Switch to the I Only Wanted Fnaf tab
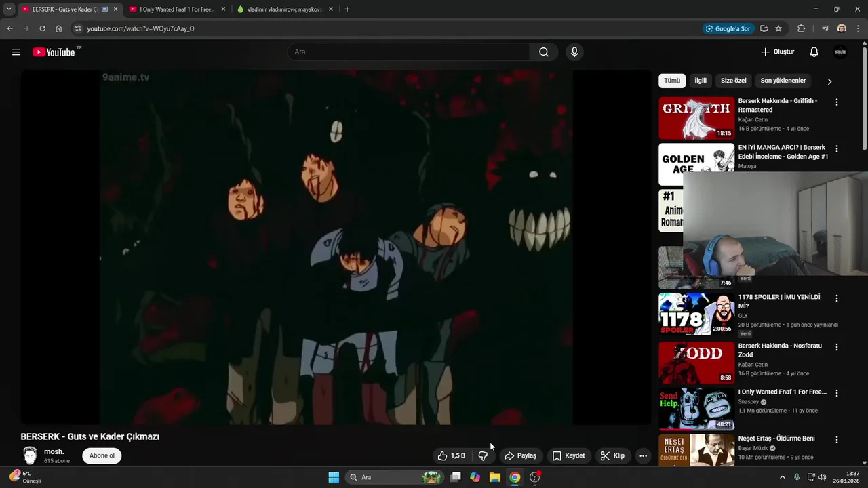Viewport: 868px width, 488px height. point(176,9)
